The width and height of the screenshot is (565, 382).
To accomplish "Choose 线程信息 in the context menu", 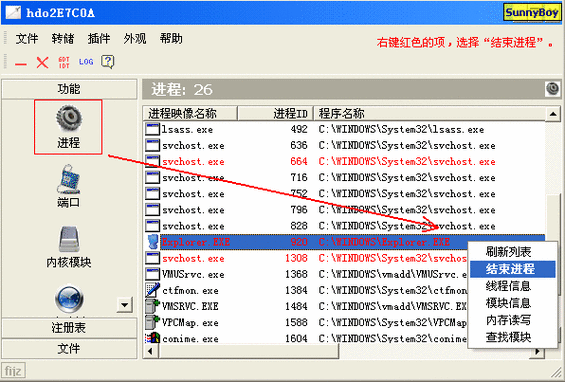I will click(512, 286).
